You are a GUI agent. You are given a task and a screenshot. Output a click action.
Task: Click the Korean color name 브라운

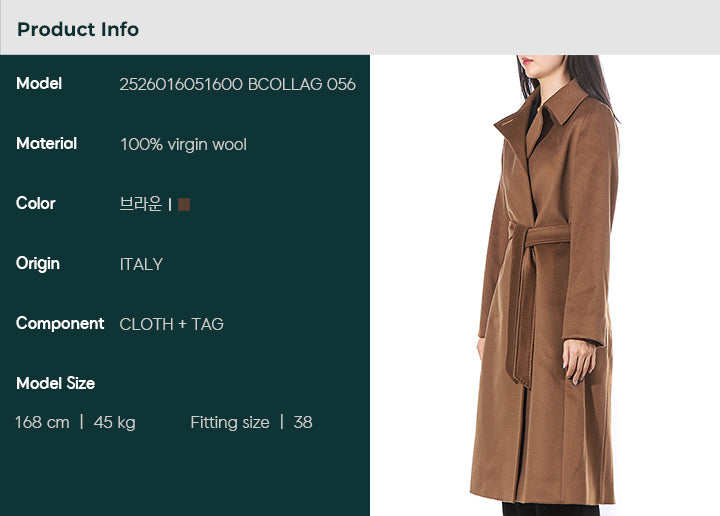141,204
